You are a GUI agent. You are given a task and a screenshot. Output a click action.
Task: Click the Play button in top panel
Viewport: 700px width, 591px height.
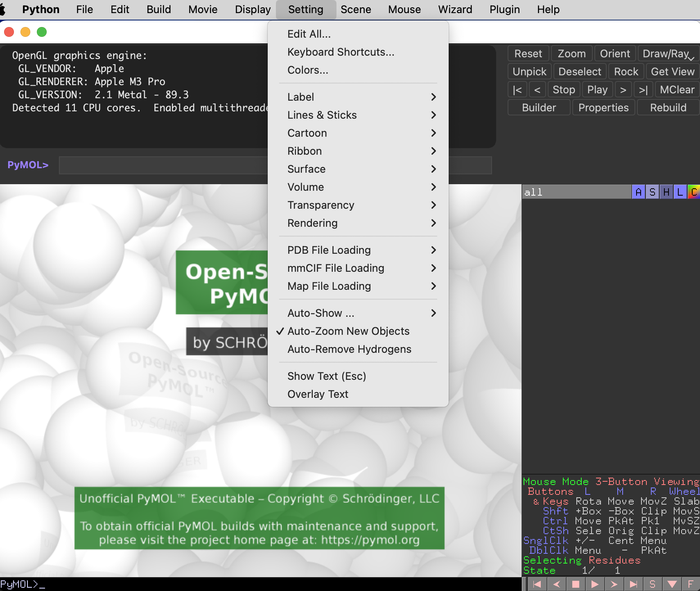[597, 90]
